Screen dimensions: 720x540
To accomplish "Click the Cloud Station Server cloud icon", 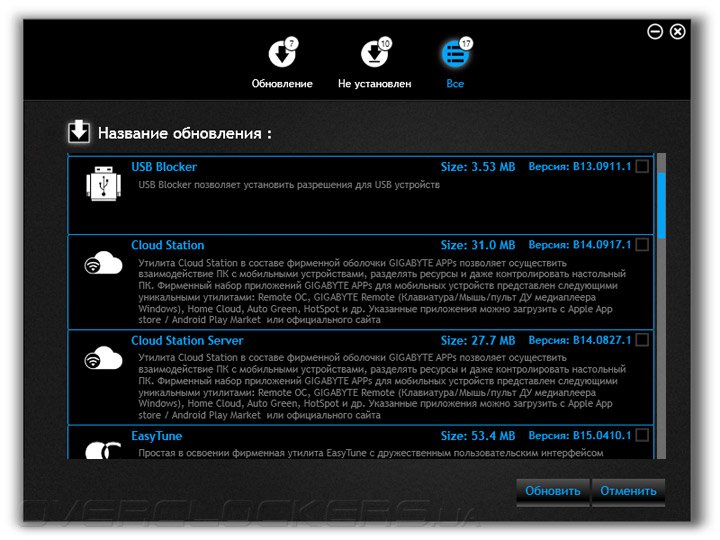I will (x=103, y=358).
